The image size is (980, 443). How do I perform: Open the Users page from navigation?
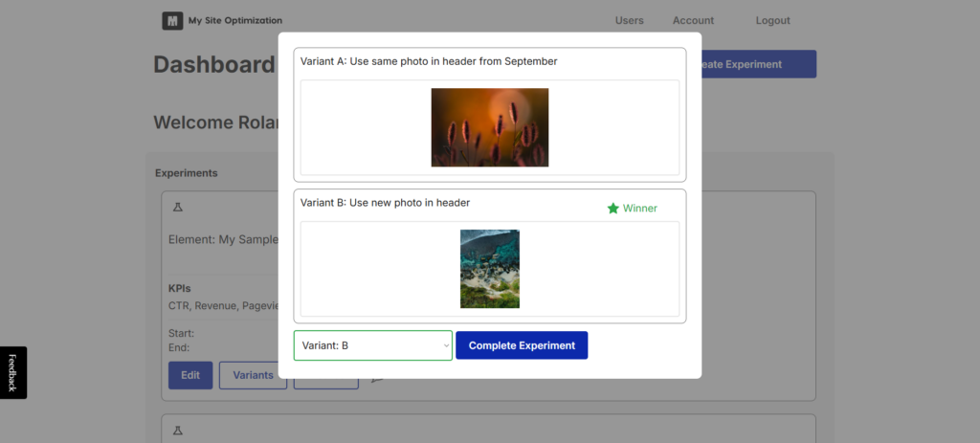click(629, 20)
